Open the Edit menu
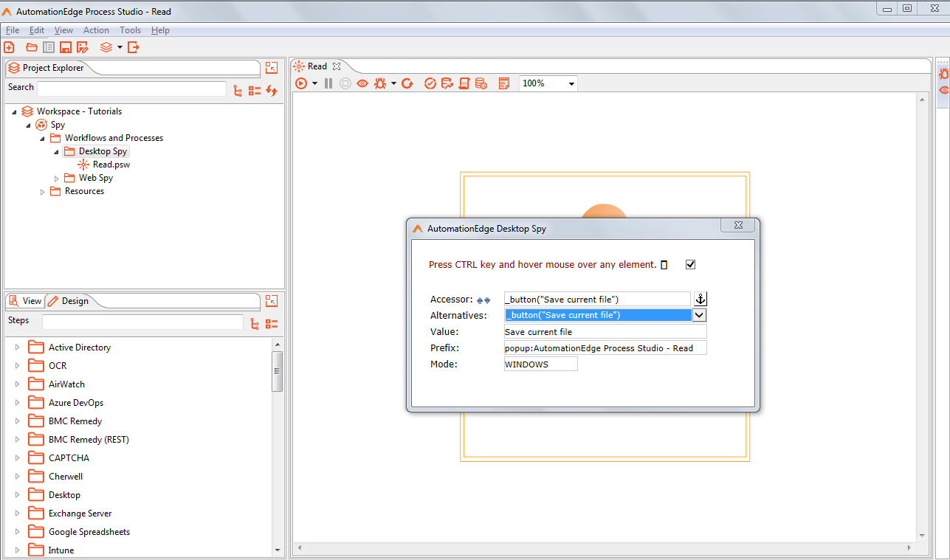 tap(37, 30)
